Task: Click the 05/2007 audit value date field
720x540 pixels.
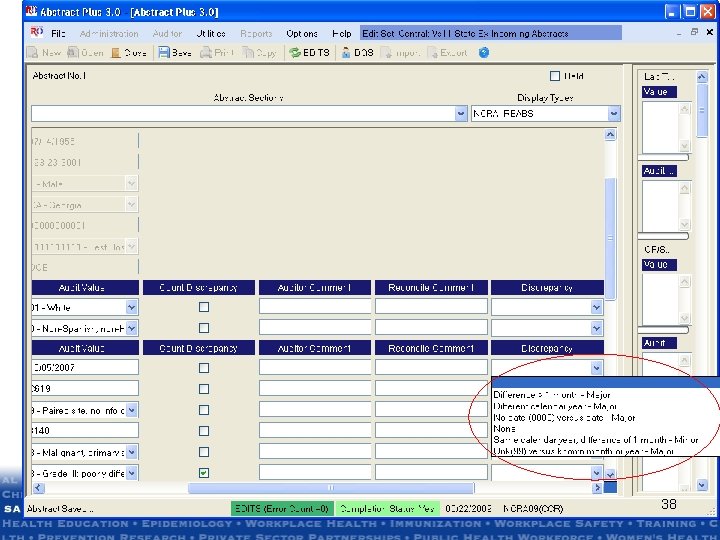Action: point(85,367)
